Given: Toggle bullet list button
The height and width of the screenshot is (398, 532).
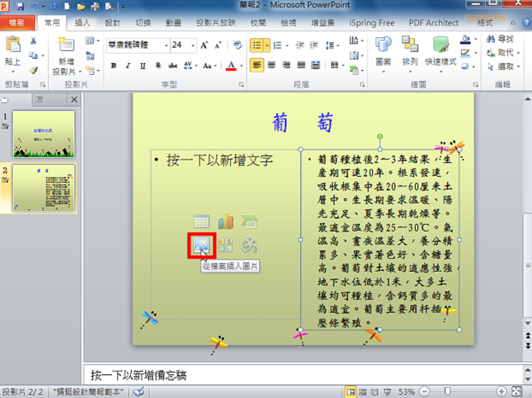Looking at the screenshot, I should 257,45.
